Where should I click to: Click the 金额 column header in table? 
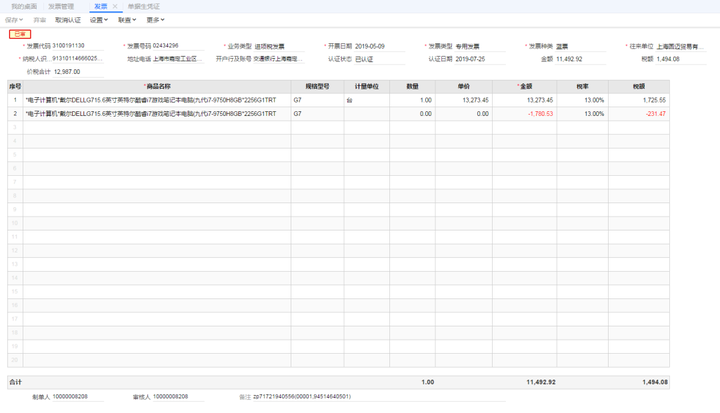(x=524, y=86)
